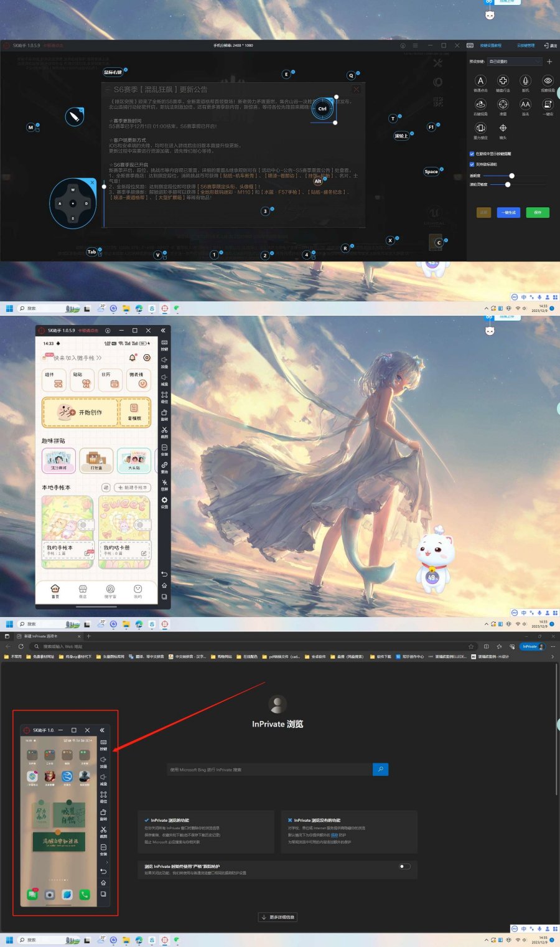560x947 pixels.
Task: Click the 透明度 slider handle
Action: (x=511, y=176)
